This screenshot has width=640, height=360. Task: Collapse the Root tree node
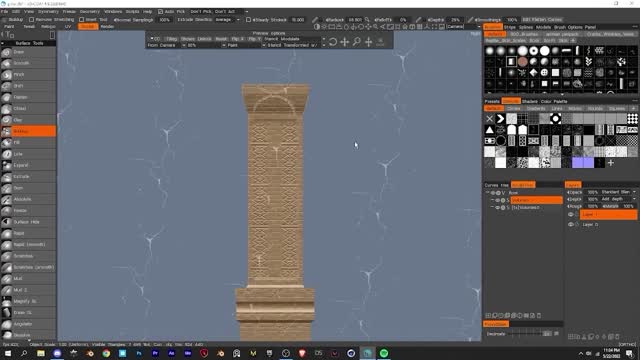click(487, 193)
